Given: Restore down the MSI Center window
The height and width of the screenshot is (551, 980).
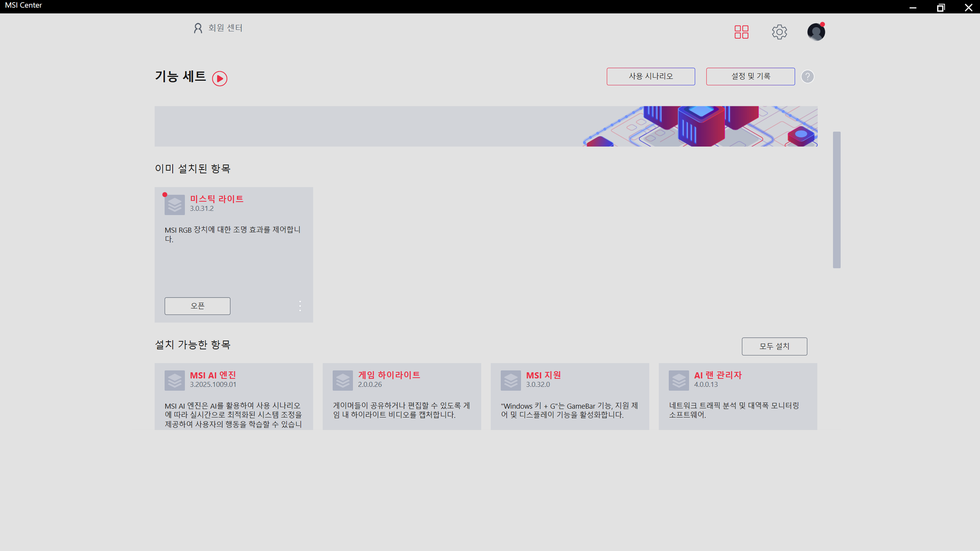Looking at the screenshot, I should tap(941, 7).
